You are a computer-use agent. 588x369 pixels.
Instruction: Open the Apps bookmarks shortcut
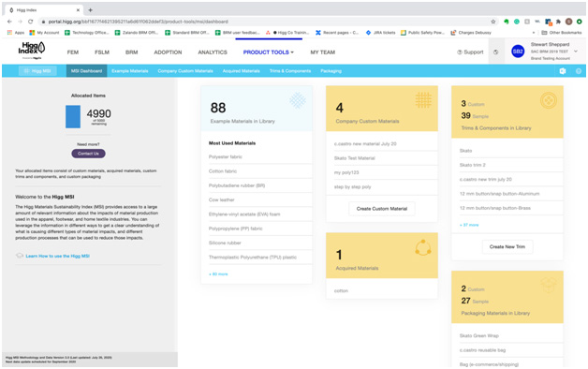coord(16,33)
